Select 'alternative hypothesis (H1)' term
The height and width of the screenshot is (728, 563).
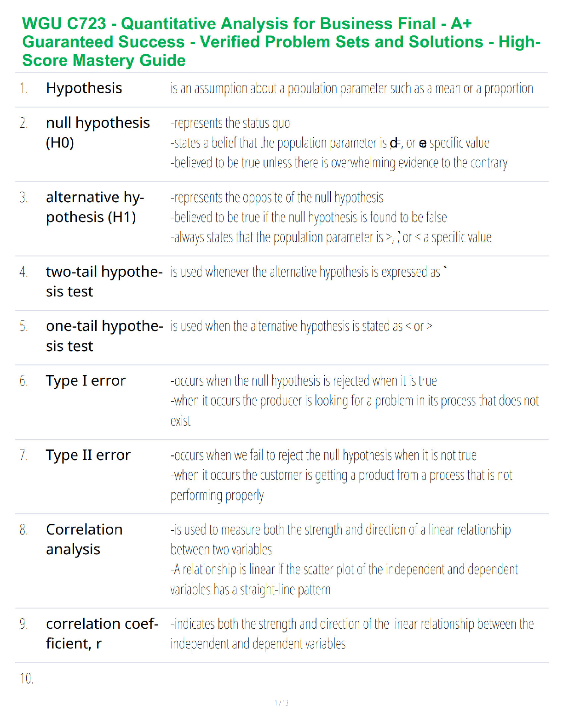click(x=95, y=207)
